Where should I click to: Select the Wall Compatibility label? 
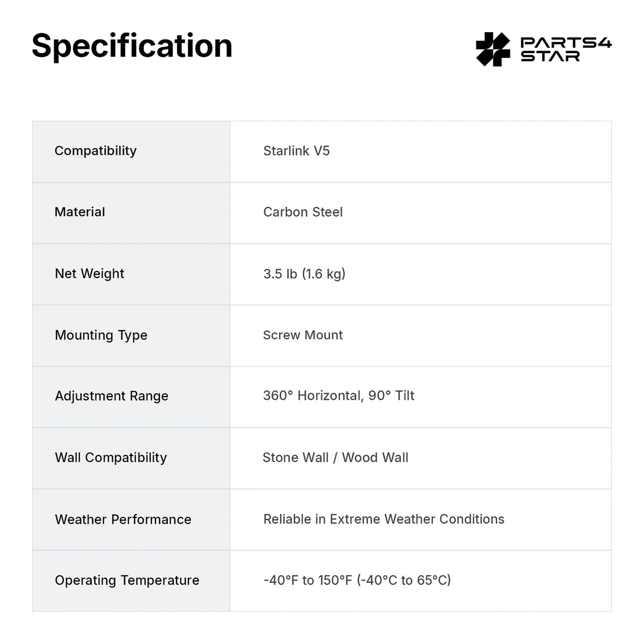[111, 458]
